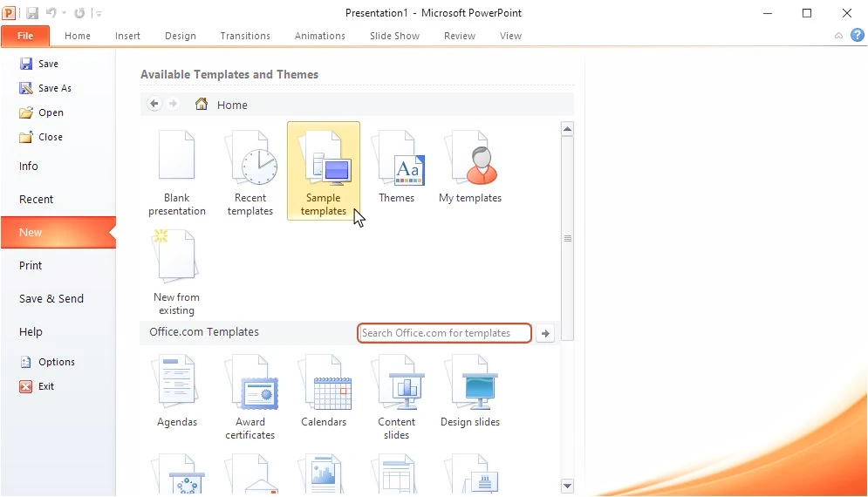This screenshot has width=868, height=497.
Task: Select the Blank presentation template
Action: click(x=176, y=172)
